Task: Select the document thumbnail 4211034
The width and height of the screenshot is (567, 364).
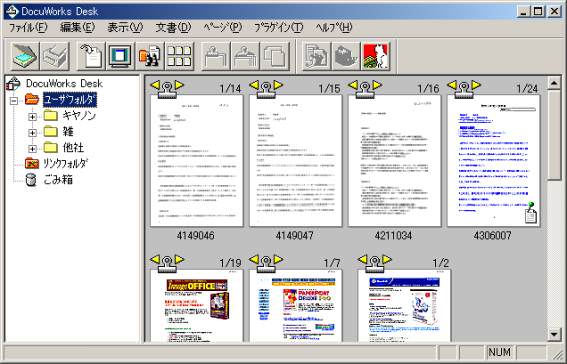Action: (x=394, y=160)
